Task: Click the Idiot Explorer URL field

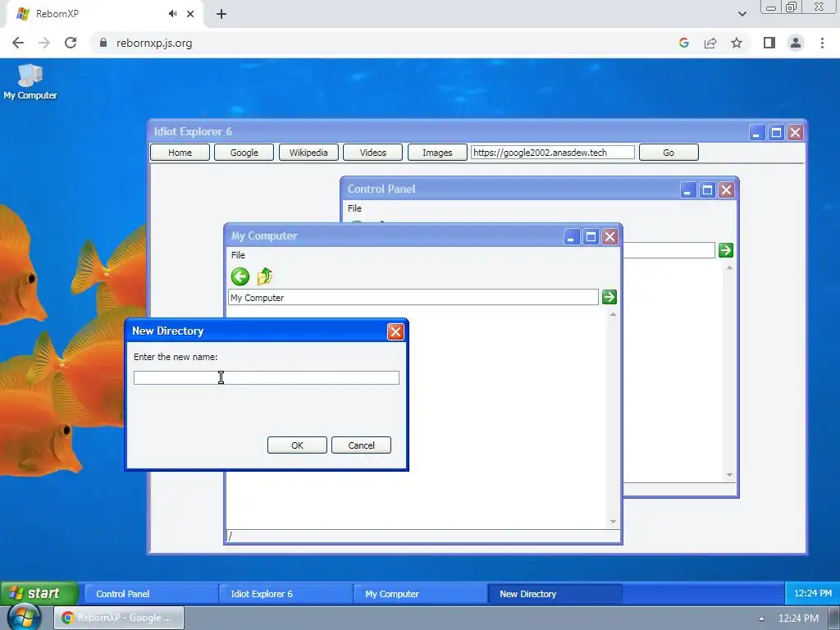Action: (x=553, y=153)
